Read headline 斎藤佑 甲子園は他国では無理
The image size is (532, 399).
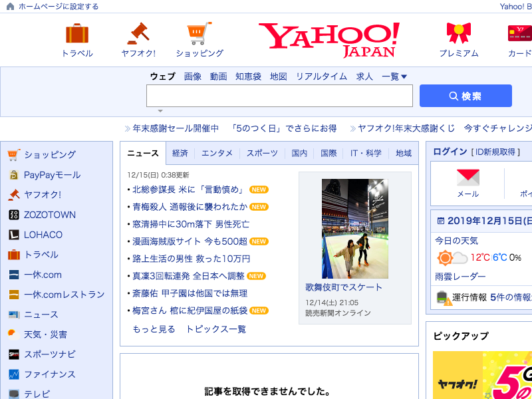pyautogui.click(x=190, y=293)
